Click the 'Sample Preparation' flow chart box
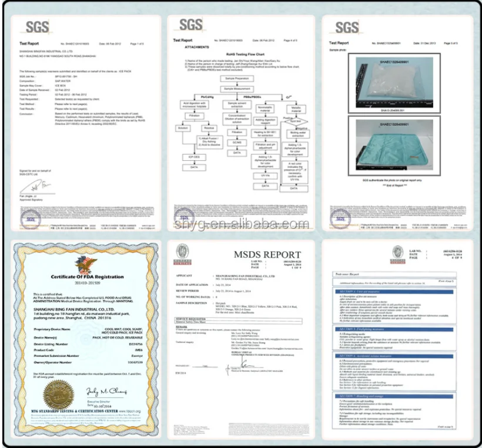The width and height of the screenshot is (482, 448). [x=237, y=79]
